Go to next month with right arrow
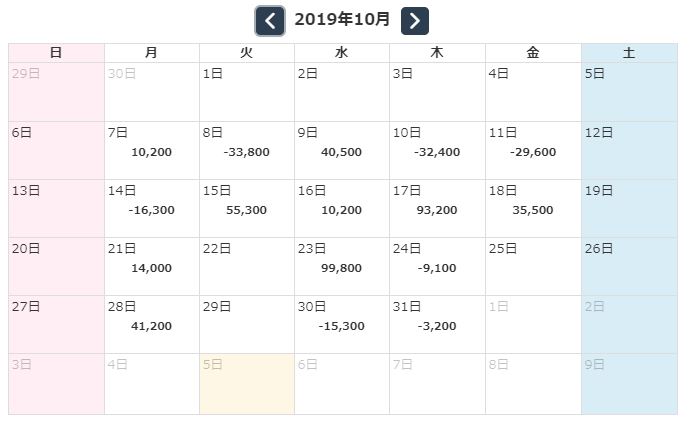 (415, 20)
